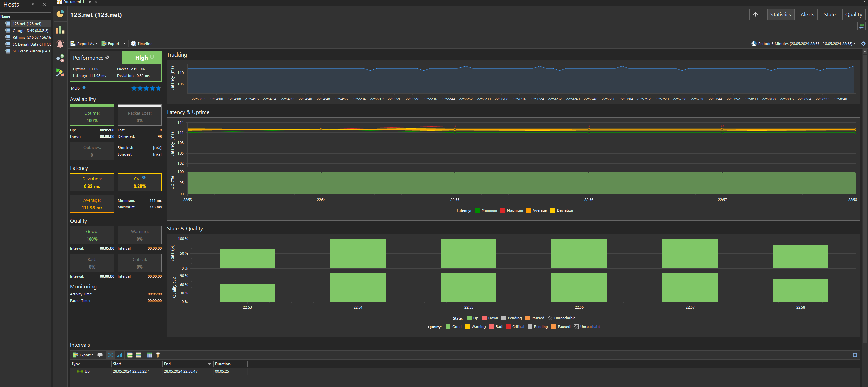Open Export dropdown in Intervals toolbar

click(x=83, y=355)
